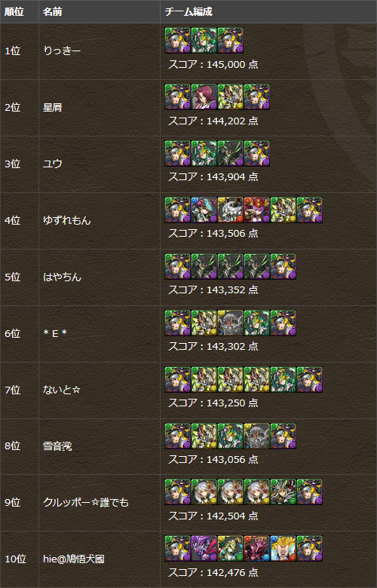The height and width of the screenshot is (588, 377).
Task: Click player name りっきー
Action: click(62, 51)
